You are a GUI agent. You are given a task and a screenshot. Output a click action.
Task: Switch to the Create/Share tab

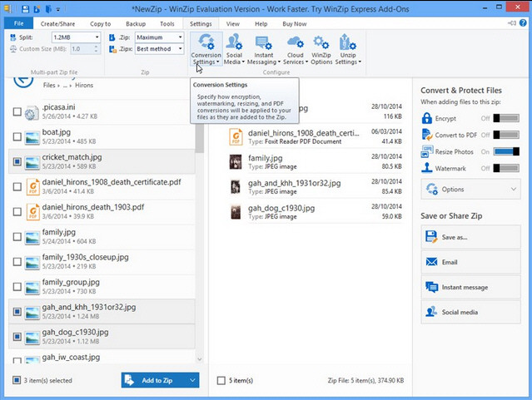(x=57, y=24)
